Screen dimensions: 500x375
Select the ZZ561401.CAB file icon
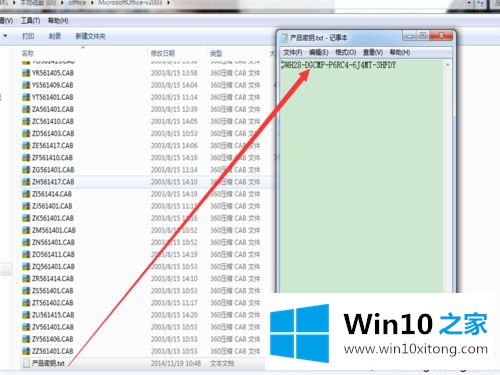click(x=26, y=351)
